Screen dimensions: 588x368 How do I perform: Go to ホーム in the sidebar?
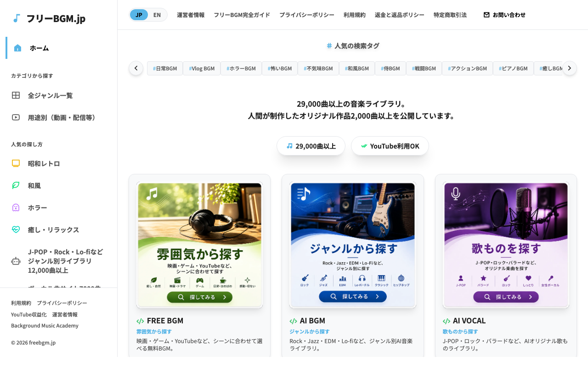[x=58, y=48]
